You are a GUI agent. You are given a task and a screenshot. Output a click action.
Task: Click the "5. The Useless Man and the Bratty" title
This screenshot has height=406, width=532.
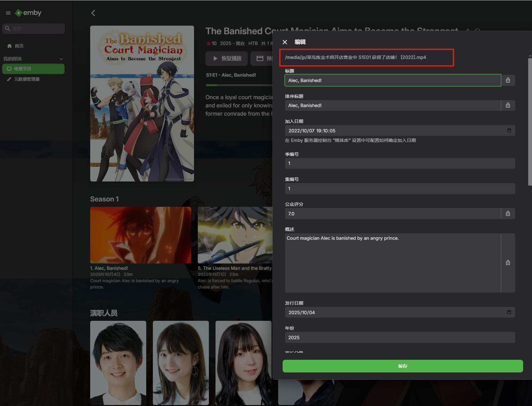235,268
